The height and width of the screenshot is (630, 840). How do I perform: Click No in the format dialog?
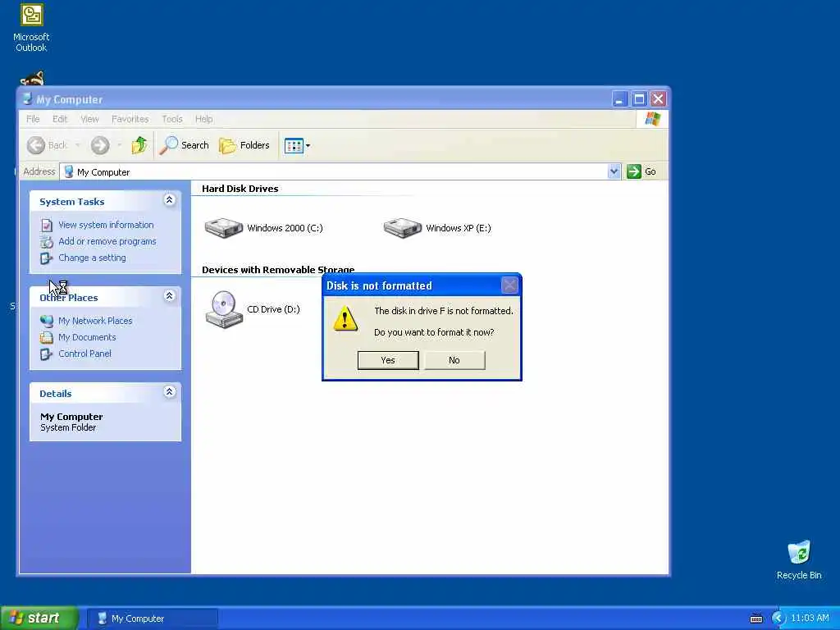pos(454,360)
